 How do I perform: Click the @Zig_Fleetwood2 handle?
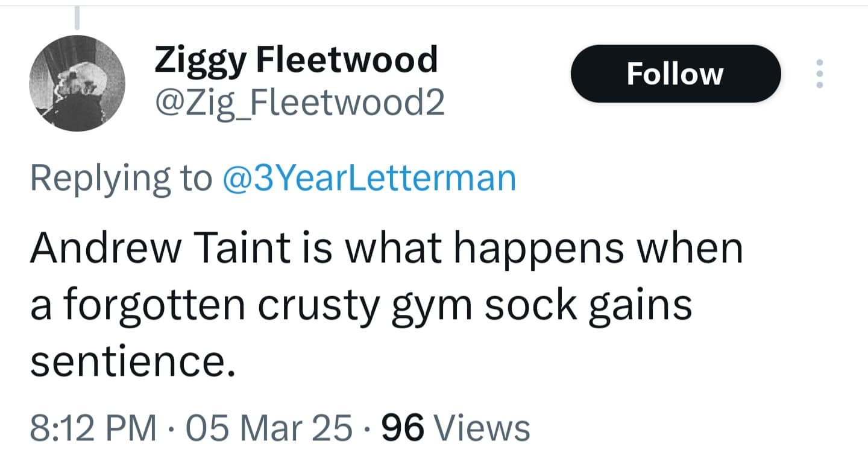[300, 104]
